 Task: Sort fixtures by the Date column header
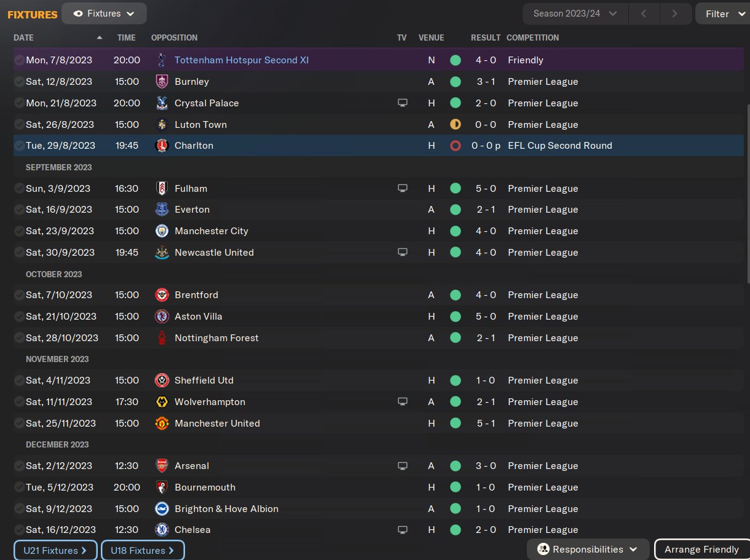coord(24,37)
